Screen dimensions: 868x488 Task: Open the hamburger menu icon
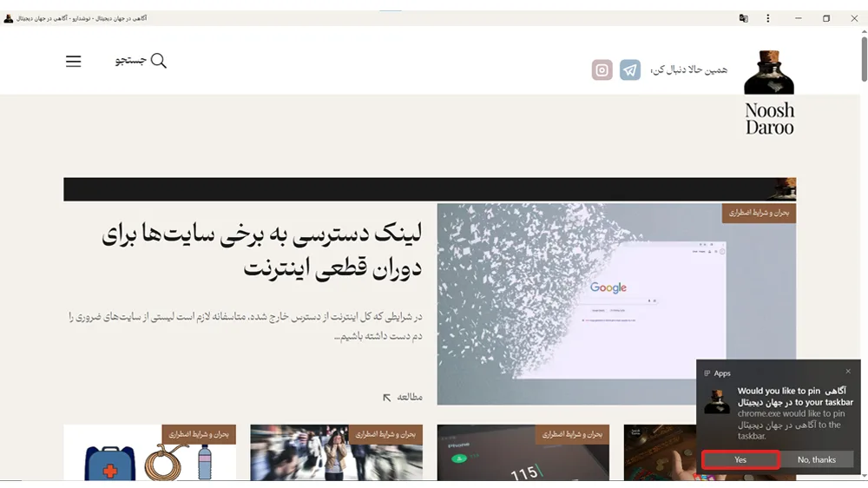pos(73,61)
